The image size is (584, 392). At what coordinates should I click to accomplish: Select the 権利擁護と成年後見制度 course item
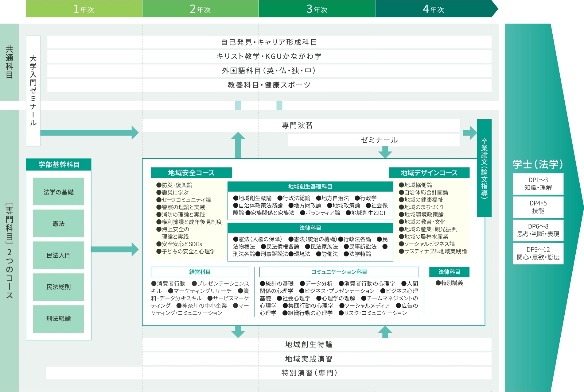tap(189, 222)
